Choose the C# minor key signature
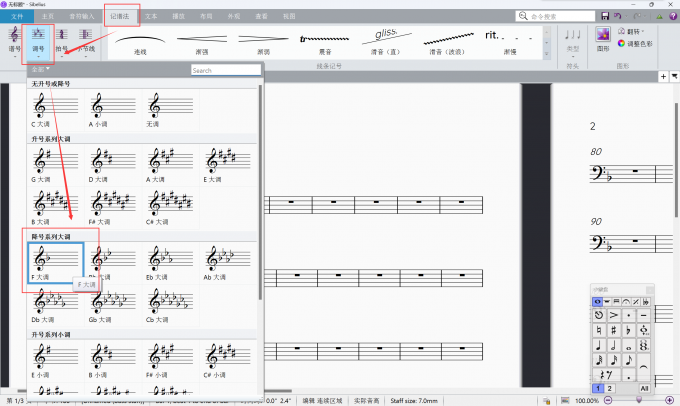The height and width of the screenshot is (406, 680). point(228,361)
